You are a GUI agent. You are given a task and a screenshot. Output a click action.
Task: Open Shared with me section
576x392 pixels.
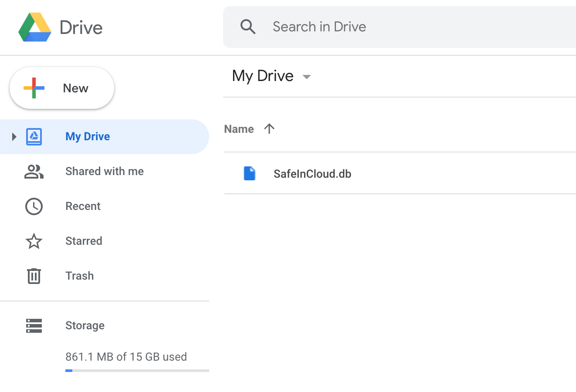click(x=105, y=171)
